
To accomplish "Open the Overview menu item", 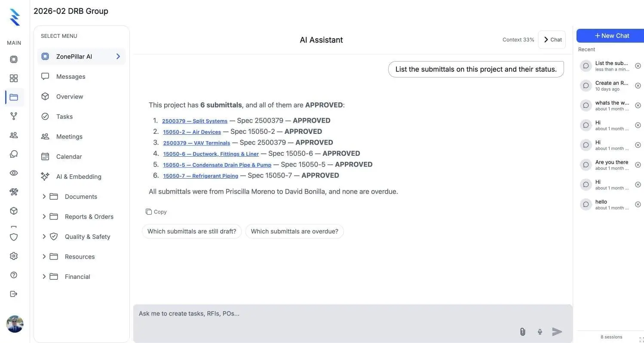I will (81, 96).
